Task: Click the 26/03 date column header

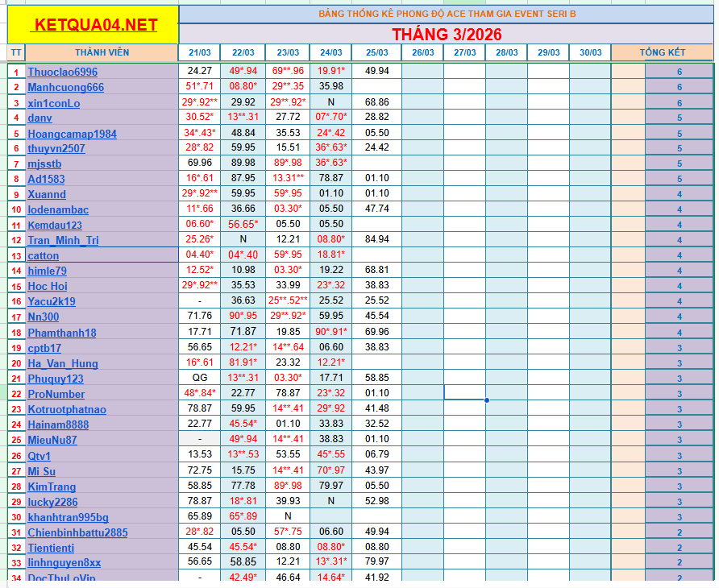Action: (x=422, y=53)
